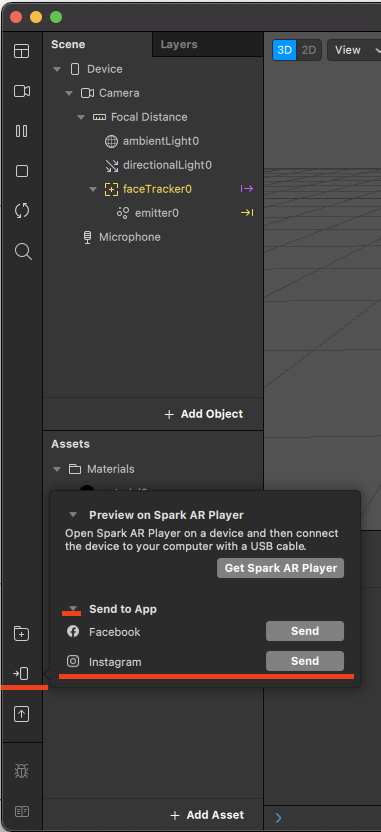Switch viewport to 3D mode
381x832 pixels.
pos(285,50)
